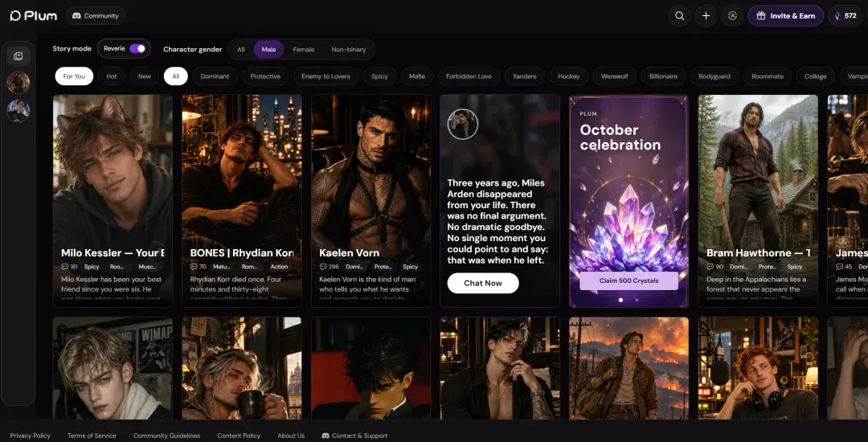868x442 pixels.
Task: Filter by College tag
Action: 815,76
